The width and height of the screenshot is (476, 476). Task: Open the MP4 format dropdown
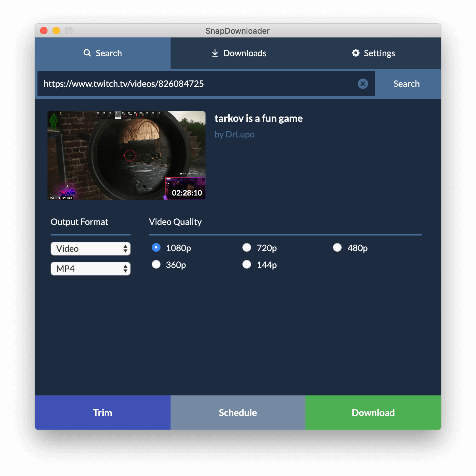coord(91,269)
